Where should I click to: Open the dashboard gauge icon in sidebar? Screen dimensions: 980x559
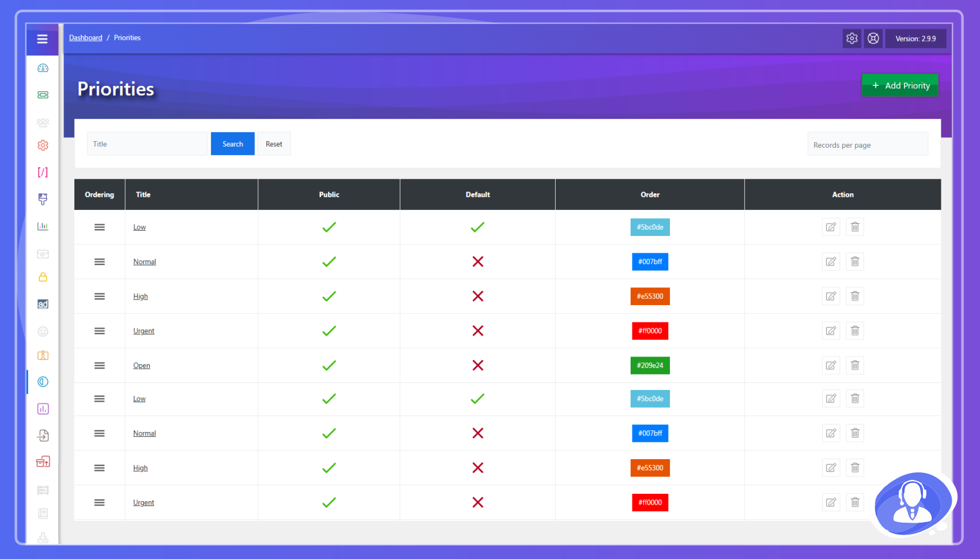(43, 68)
